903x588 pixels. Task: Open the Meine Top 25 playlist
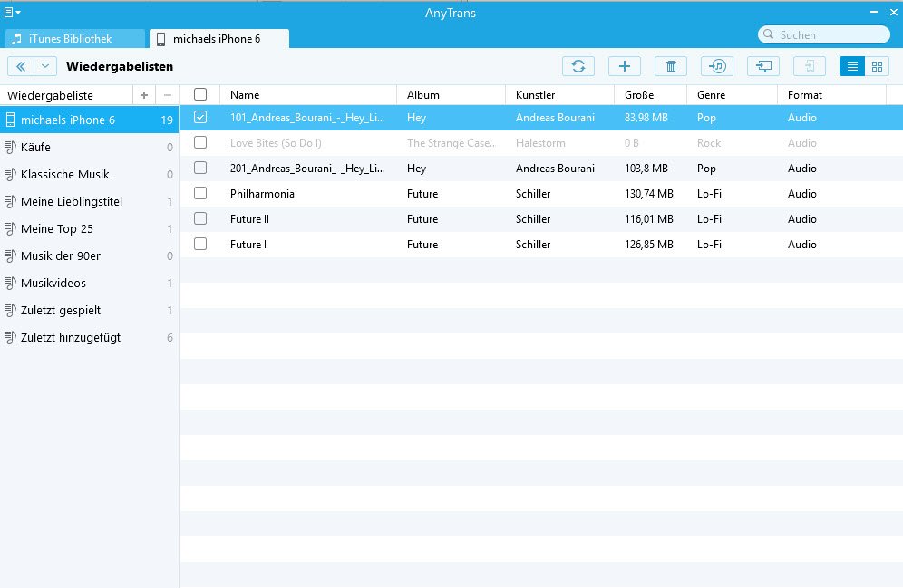pos(57,229)
